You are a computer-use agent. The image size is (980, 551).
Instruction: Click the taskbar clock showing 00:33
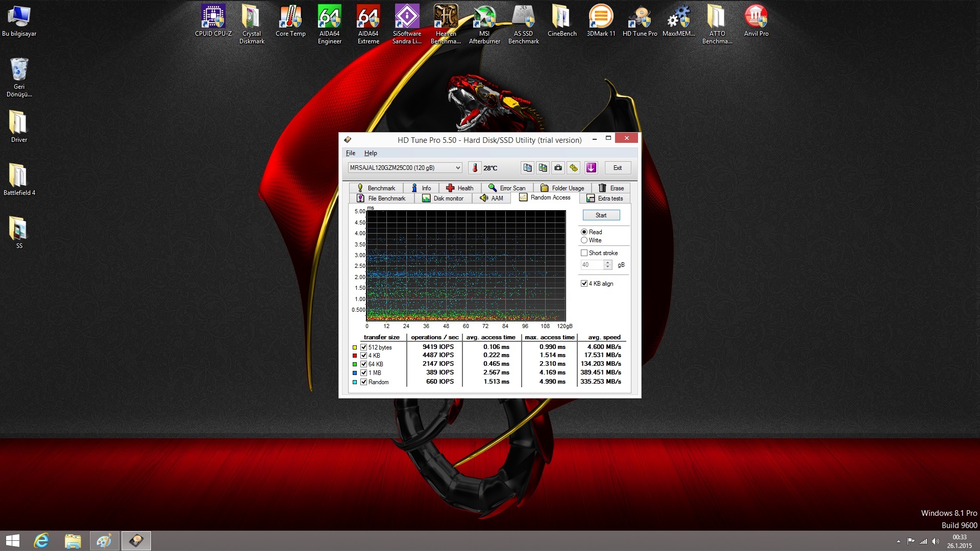click(x=960, y=541)
